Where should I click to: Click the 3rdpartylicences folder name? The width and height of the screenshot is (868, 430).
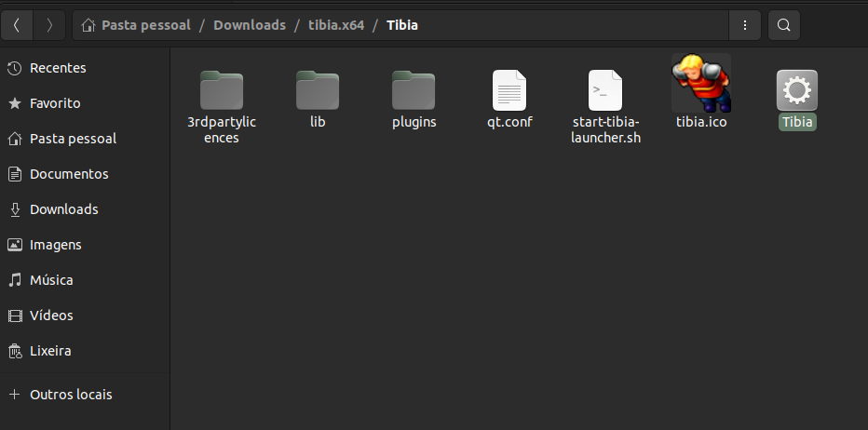coord(222,130)
